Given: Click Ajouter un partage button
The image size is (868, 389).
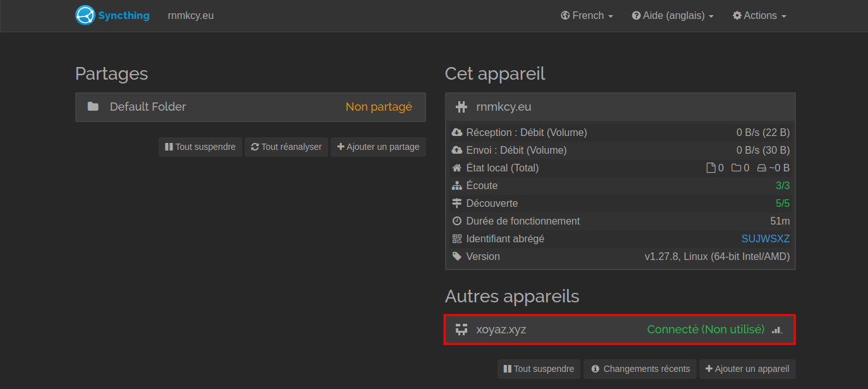Looking at the screenshot, I should 378,147.
